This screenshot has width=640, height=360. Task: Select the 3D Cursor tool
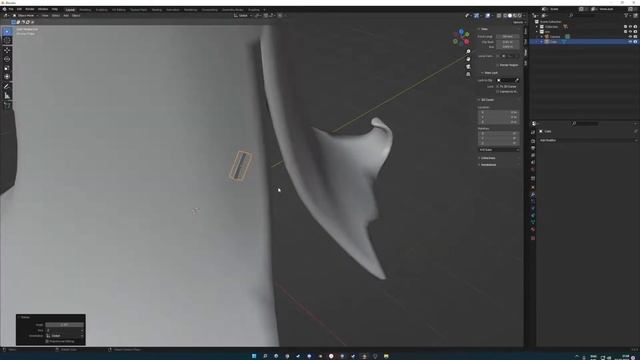(7, 40)
